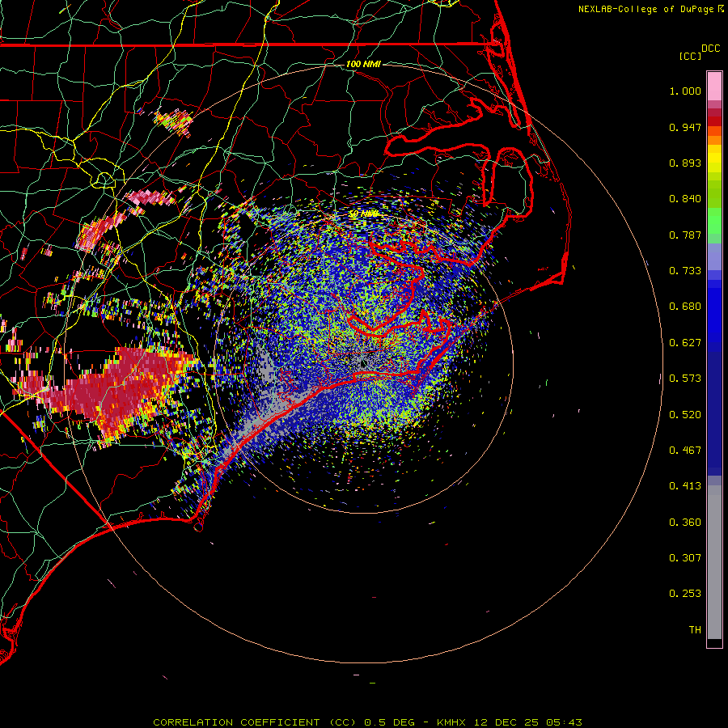Click the 0.573 legend value
This screenshot has width=728, height=728.
[x=685, y=379]
